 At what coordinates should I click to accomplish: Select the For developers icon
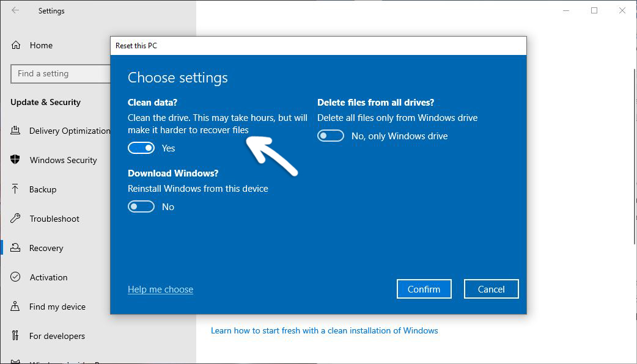pyautogui.click(x=16, y=336)
